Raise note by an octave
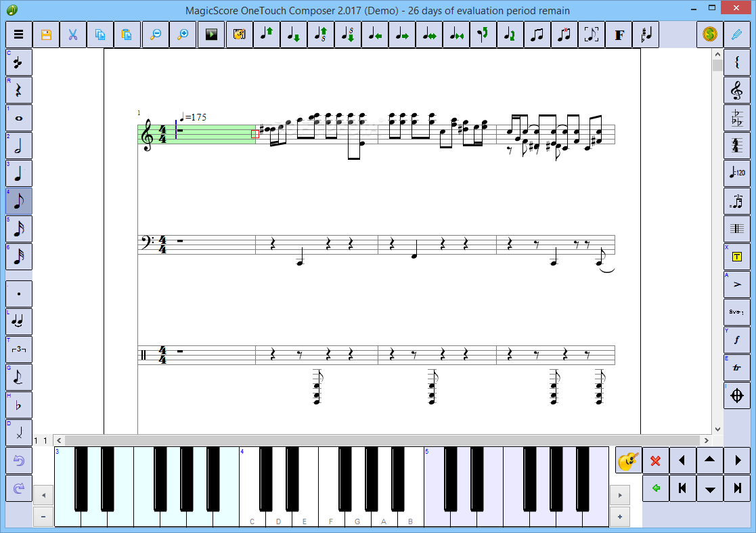The height and width of the screenshot is (533, 756). pyautogui.click(x=321, y=35)
